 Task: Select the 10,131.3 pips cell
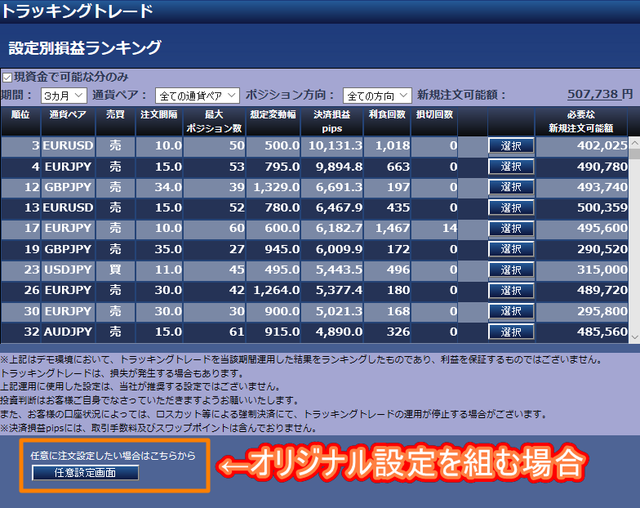332,146
